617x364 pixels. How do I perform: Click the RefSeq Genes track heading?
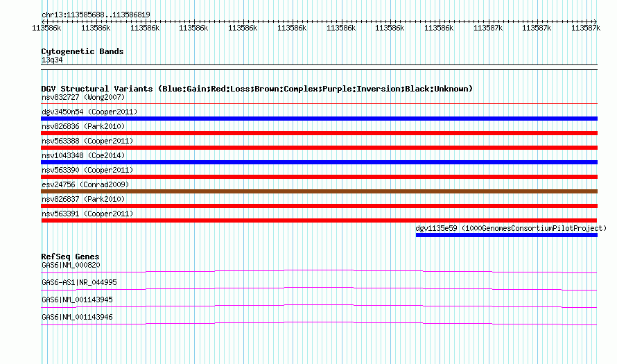tap(70, 257)
